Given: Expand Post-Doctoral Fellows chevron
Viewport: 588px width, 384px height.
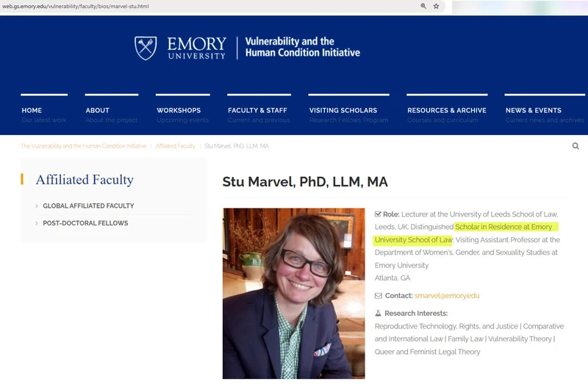Looking at the screenshot, I should point(36,223).
